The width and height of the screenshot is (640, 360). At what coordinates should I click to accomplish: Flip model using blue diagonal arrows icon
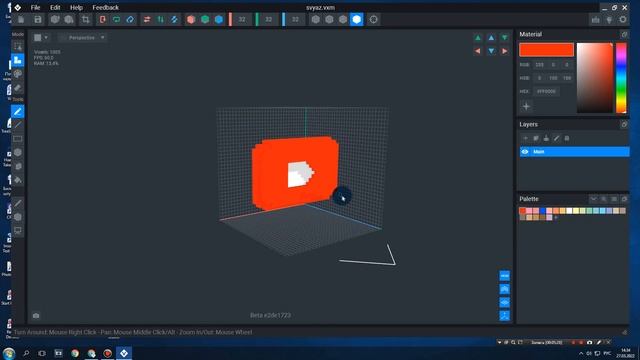pos(174,20)
